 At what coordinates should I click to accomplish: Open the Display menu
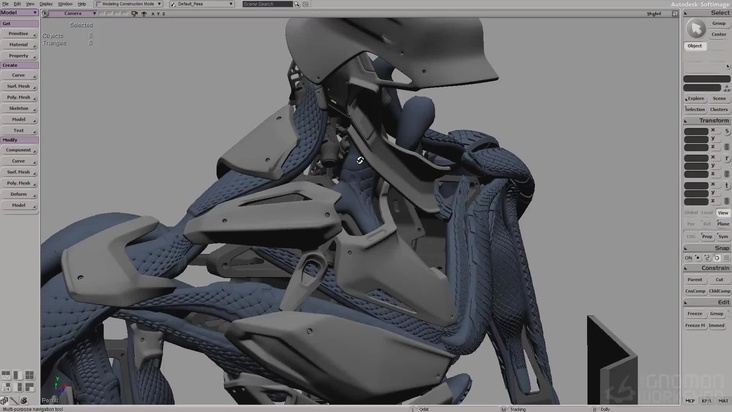pyautogui.click(x=46, y=4)
